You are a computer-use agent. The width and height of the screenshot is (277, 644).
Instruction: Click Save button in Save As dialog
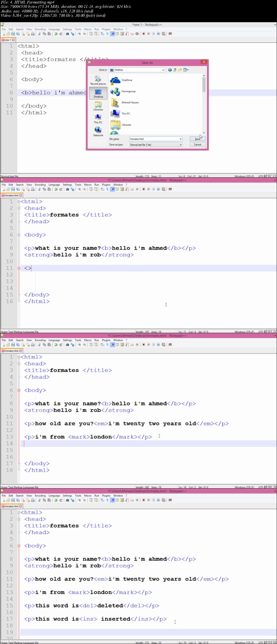[197, 139]
